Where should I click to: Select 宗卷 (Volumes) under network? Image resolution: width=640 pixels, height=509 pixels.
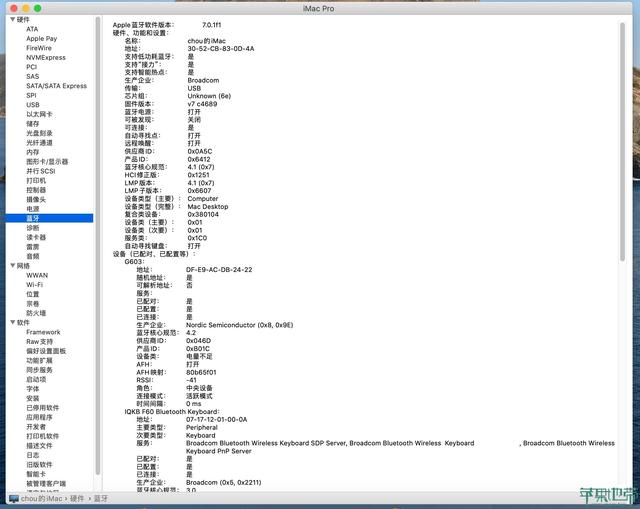click(x=33, y=303)
